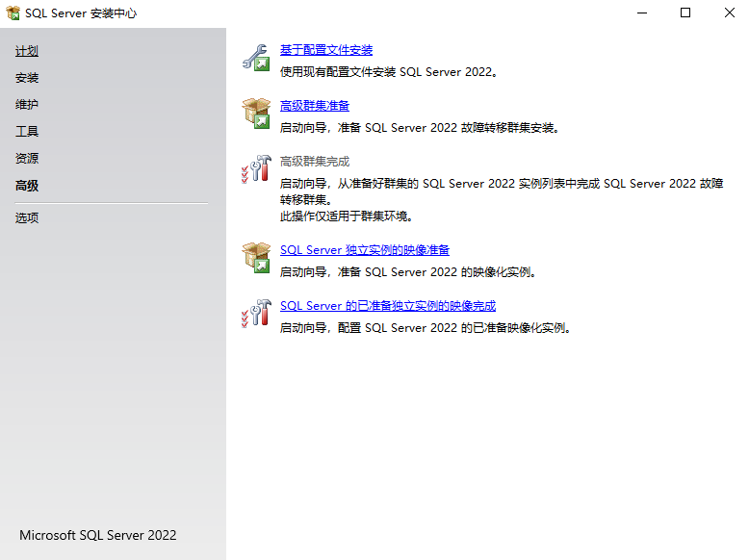Minimize the SQL Server 安装中心 window
Viewport: 749px width, 560px height.
point(642,13)
